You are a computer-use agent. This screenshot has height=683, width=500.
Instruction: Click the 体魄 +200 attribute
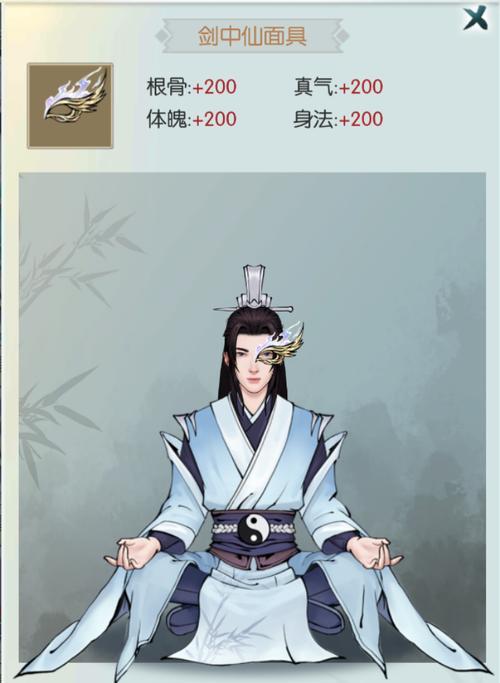(192, 119)
